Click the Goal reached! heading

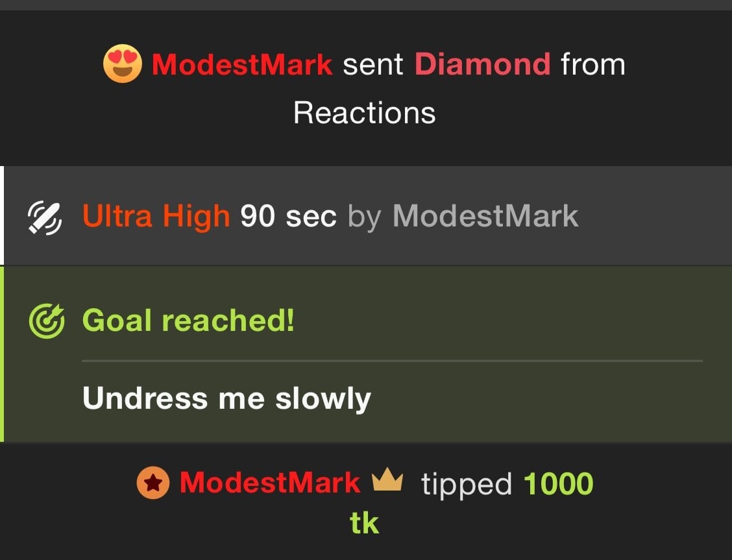point(188,321)
